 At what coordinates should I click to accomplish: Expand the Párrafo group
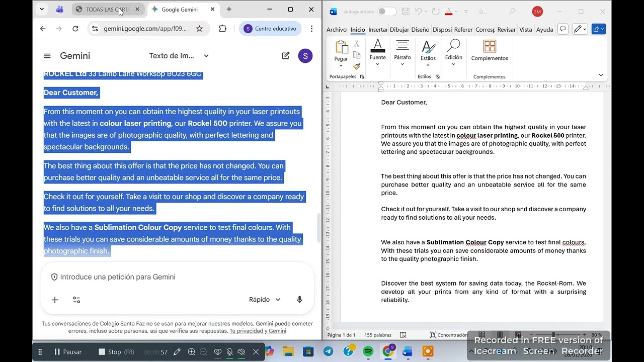pos(403,53)
